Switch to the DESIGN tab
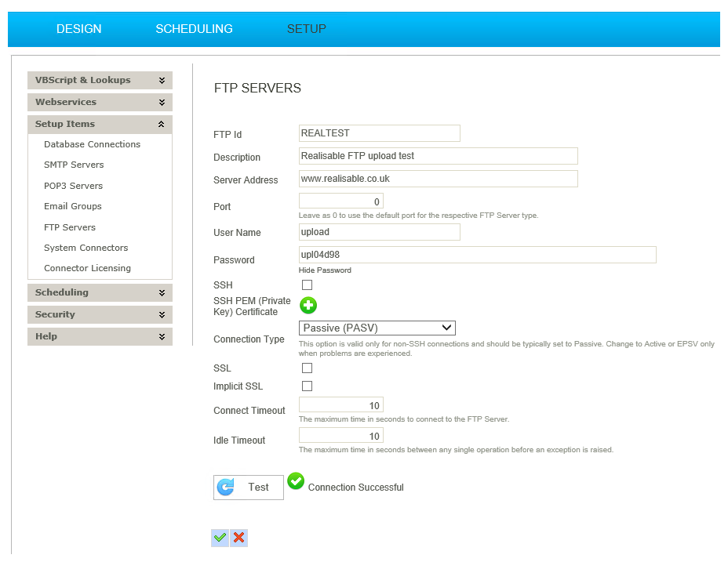The image size is (728, 562). click(78, 28)
